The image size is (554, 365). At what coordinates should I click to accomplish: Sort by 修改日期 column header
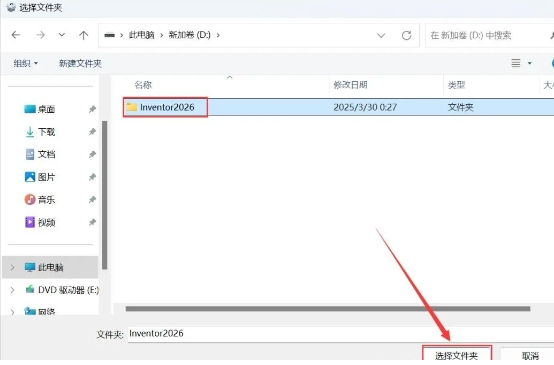(x=350, y=85)
